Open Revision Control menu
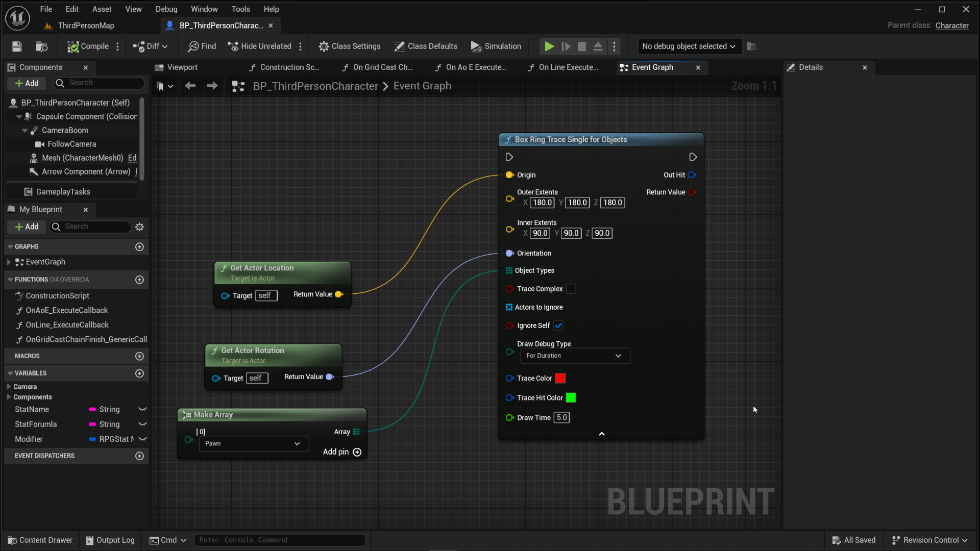This screenshot has height=551, width=980. coord(929,540)
